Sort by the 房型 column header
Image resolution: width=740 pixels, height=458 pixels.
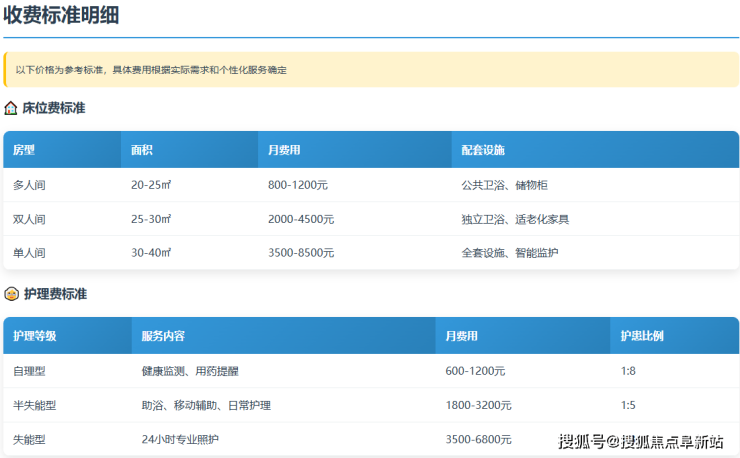click(x=24, y=150)
